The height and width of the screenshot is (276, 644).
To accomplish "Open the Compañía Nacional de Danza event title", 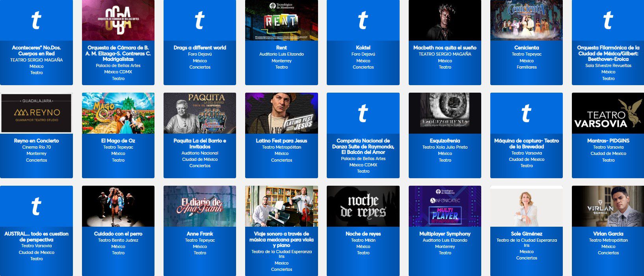I will pyautogui.click(x=363, y=146).
